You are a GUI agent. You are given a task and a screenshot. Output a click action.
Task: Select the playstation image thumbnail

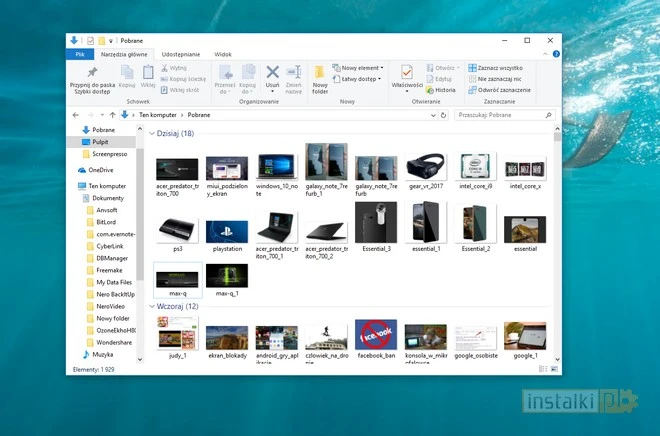pyautogui.click(x=226, y=233)
